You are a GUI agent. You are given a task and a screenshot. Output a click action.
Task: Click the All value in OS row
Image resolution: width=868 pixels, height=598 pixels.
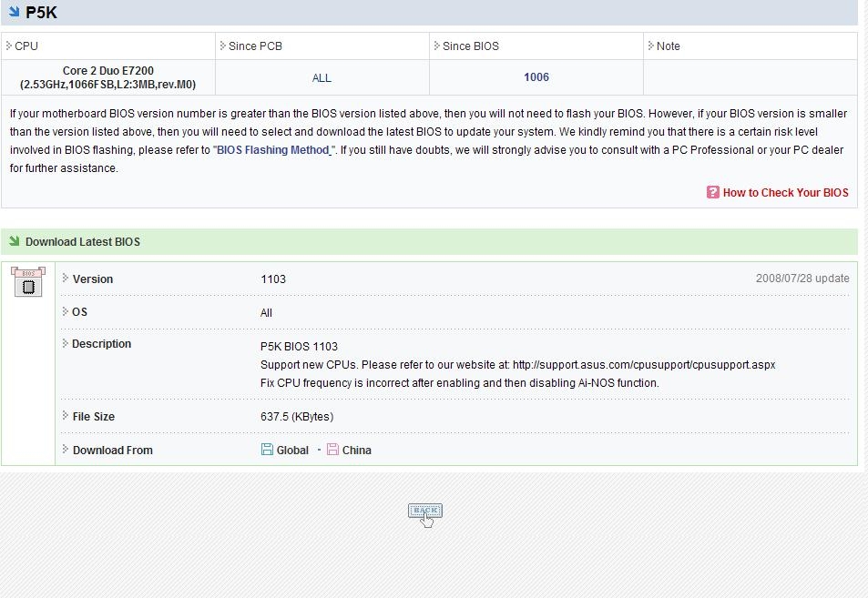click(266, 312)
